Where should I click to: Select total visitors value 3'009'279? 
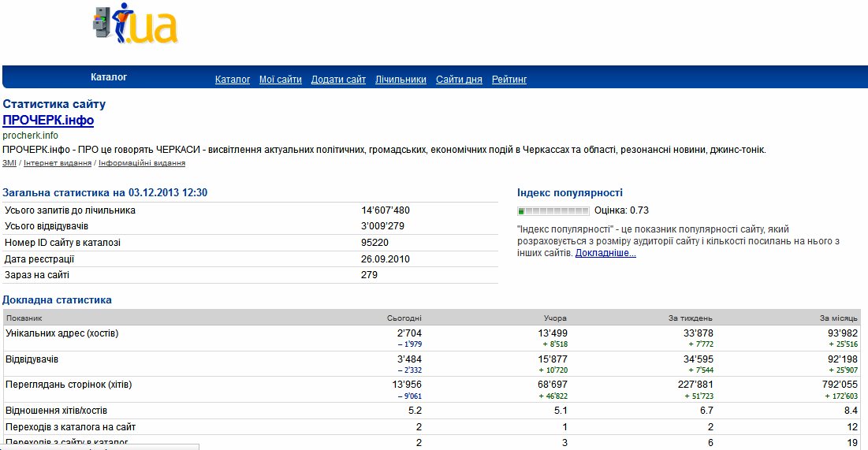[382, 226]
